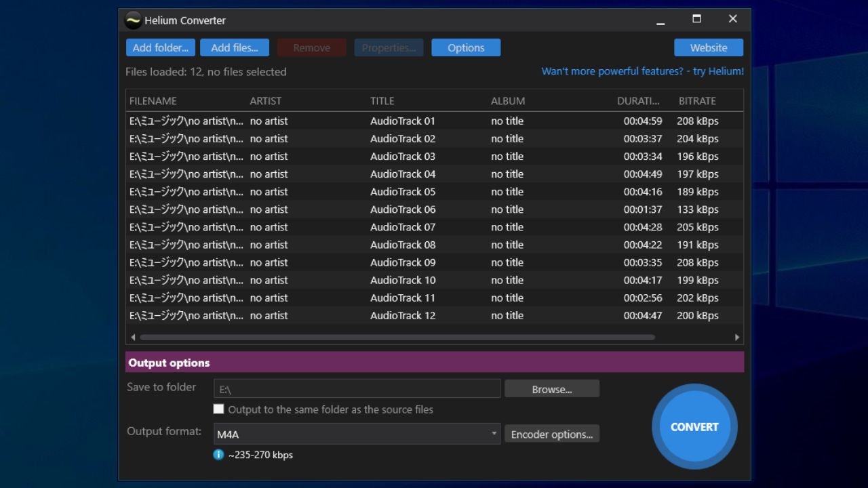Select the AudioTrack 01 row
This screenshot has height=488, width=868.
[434, 121]
